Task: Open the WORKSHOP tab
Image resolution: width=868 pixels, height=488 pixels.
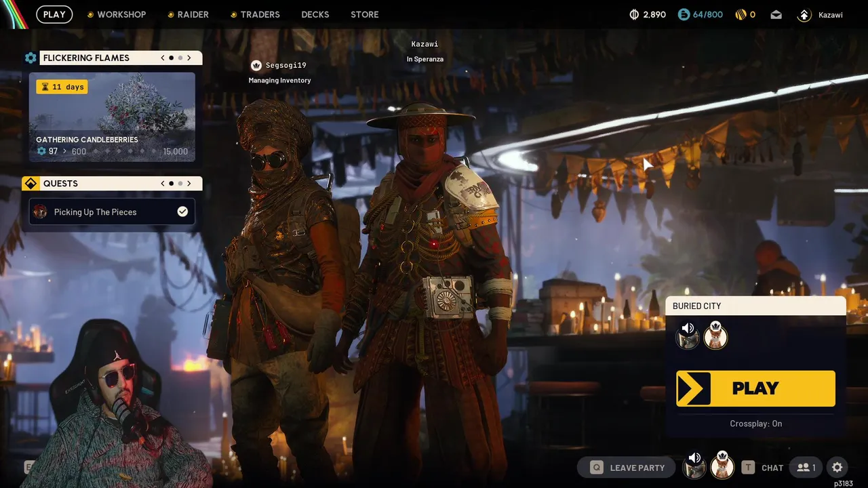Action: (116, 14)
